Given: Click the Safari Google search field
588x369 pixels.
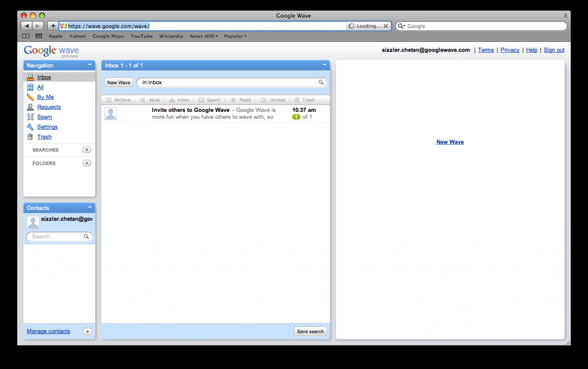Looking at the screenshot, I should 481,26.
